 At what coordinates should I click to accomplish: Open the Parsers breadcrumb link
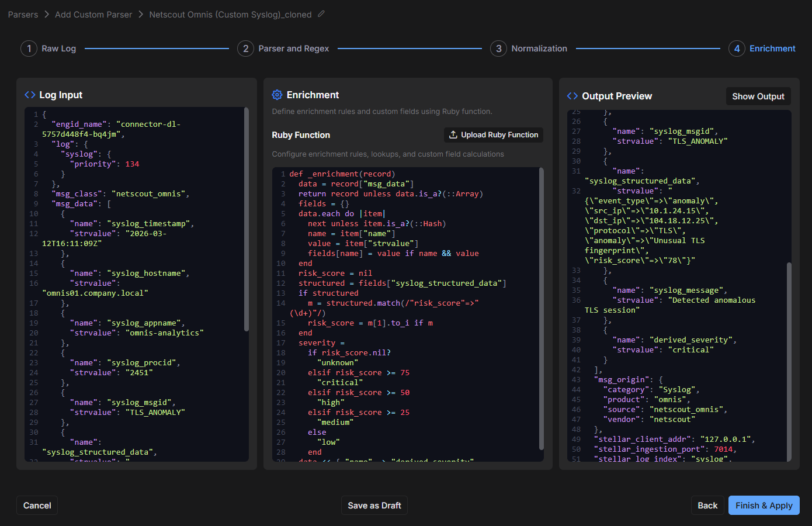coord(23,15)
